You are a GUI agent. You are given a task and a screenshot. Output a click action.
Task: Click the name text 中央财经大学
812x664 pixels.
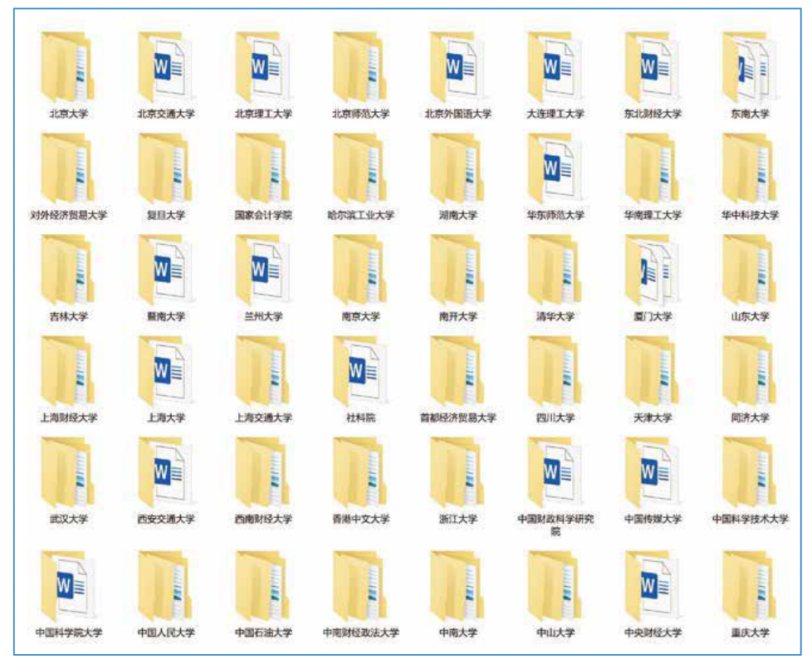click(653, 632)
